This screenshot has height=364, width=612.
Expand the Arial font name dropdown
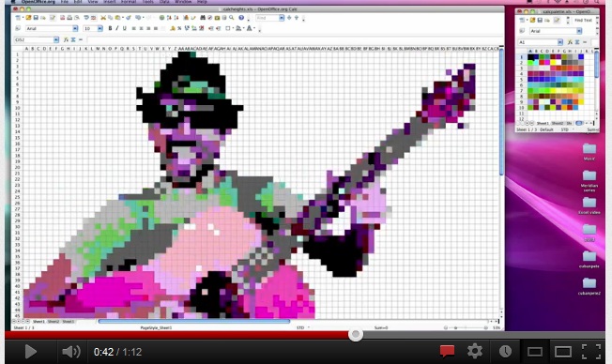(75, 28)
